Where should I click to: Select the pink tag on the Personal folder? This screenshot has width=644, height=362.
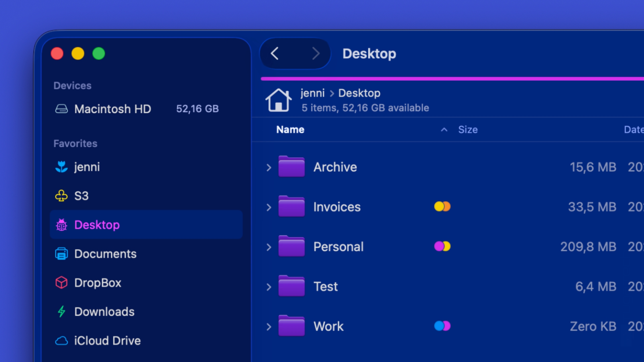click(438, 247)
